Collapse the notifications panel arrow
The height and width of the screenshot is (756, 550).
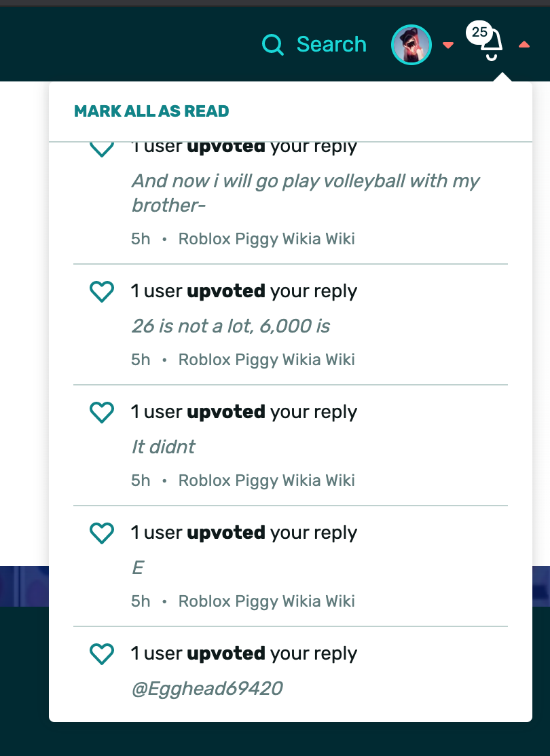pos(524,45)
